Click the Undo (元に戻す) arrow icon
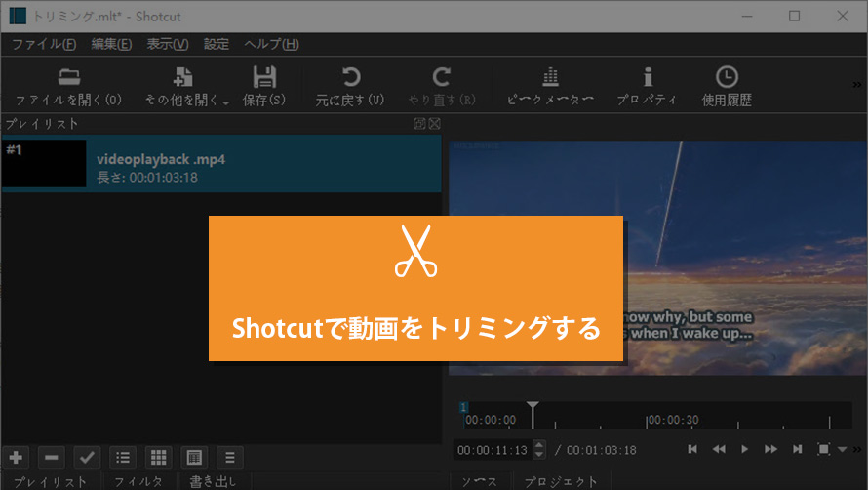 [x=350, y=78]
